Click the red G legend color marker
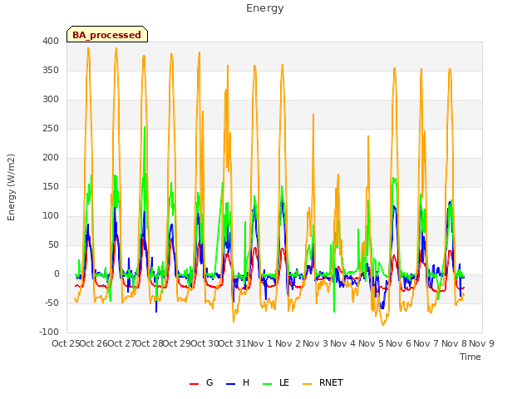Image resolution: width=532 pixels, height=399 pixels. tap(194, 384)
